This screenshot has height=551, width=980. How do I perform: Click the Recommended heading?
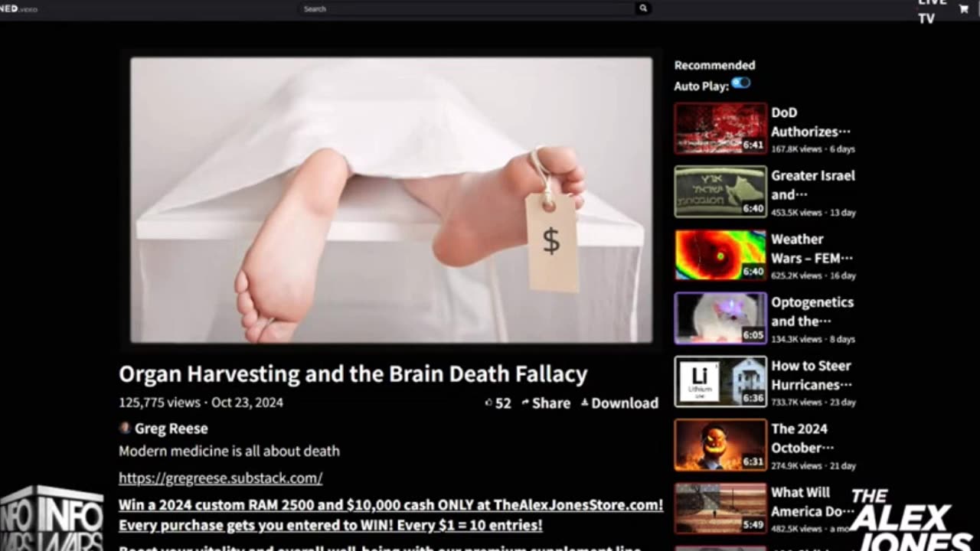point(714,65)
